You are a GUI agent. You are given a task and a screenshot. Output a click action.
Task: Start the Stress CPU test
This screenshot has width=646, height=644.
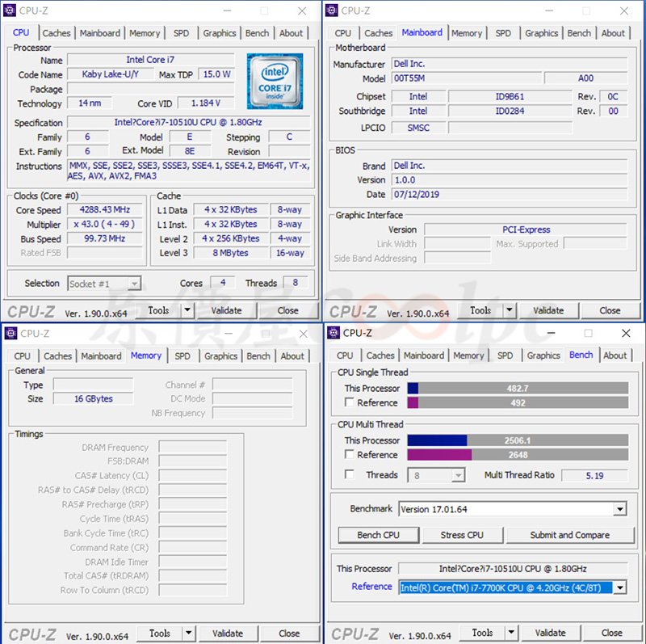(x=462, y=535)
